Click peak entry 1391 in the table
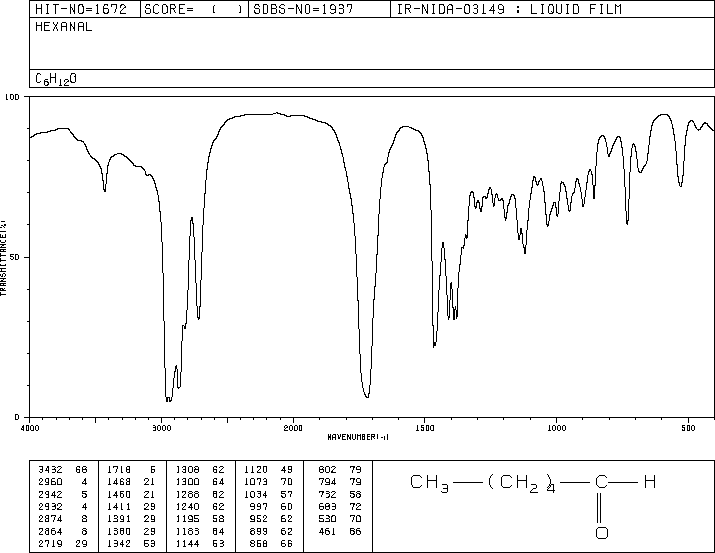 click(119, 519)
